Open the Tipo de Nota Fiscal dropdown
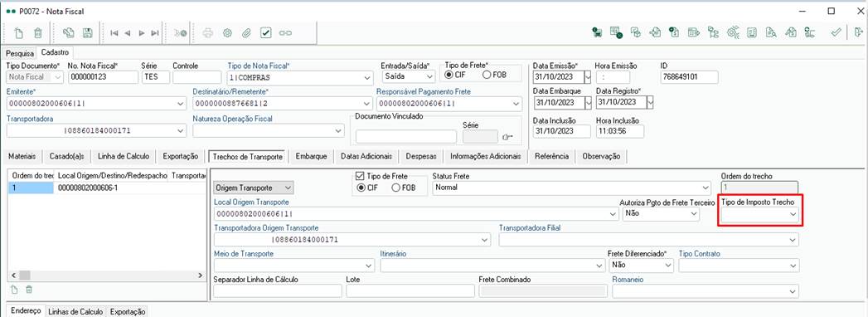The height and width of the screenshot is (317, 868). point(367,77)
